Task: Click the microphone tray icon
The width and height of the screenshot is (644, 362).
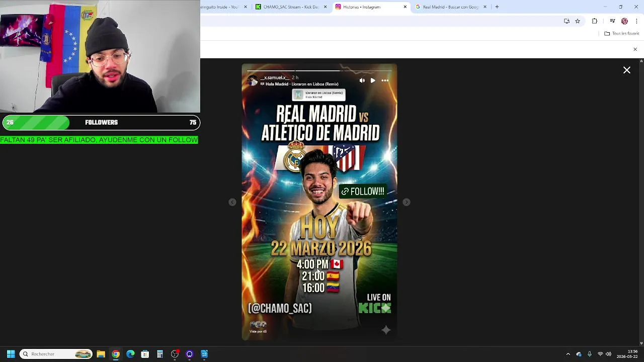Action: pos(590,354)
